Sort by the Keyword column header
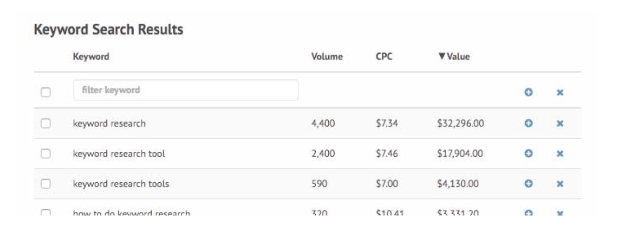Image resolution: width=644 pixels, height=232 pixels. [91, 57]
